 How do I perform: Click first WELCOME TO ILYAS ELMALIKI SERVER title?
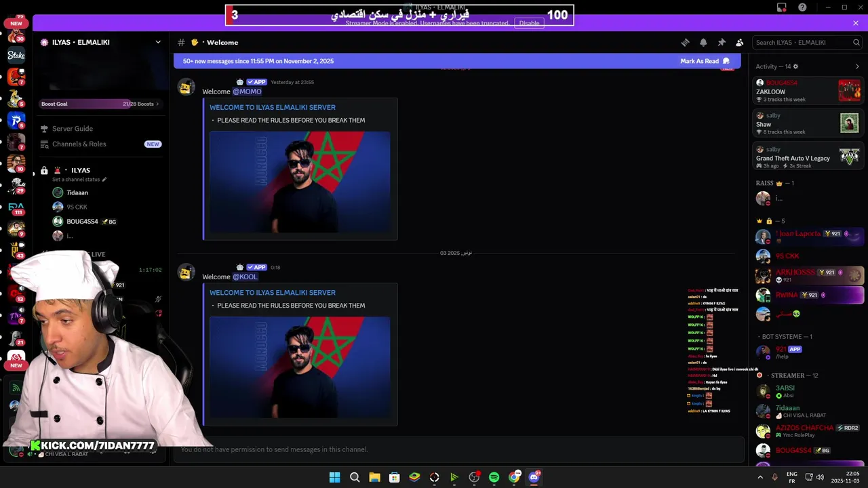[273, 107]
